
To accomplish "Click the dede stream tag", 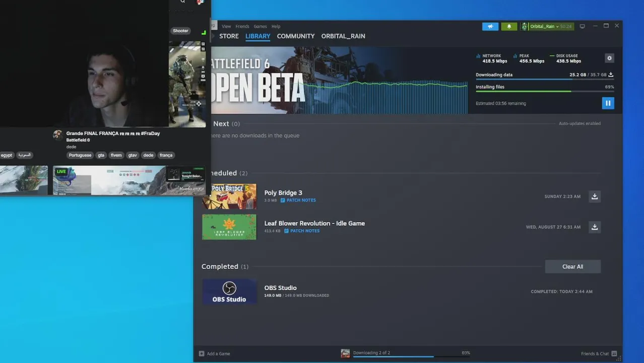I will click(148, 155).
